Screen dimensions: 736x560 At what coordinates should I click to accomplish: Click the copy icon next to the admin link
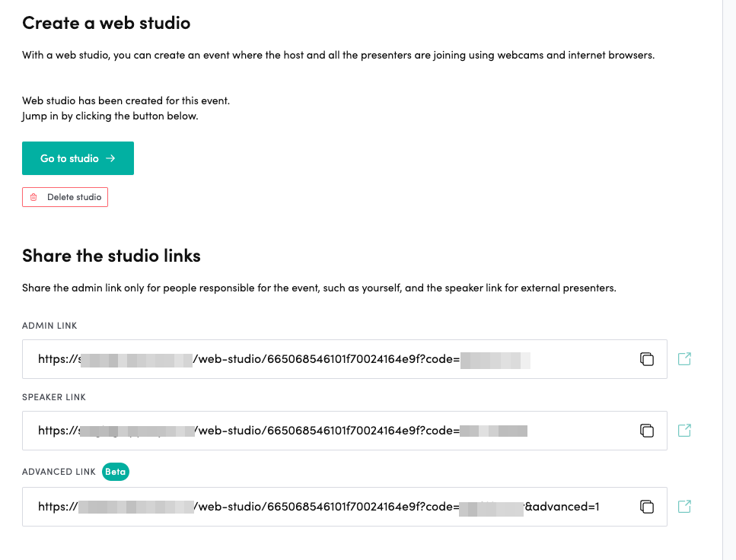point(647,358)
